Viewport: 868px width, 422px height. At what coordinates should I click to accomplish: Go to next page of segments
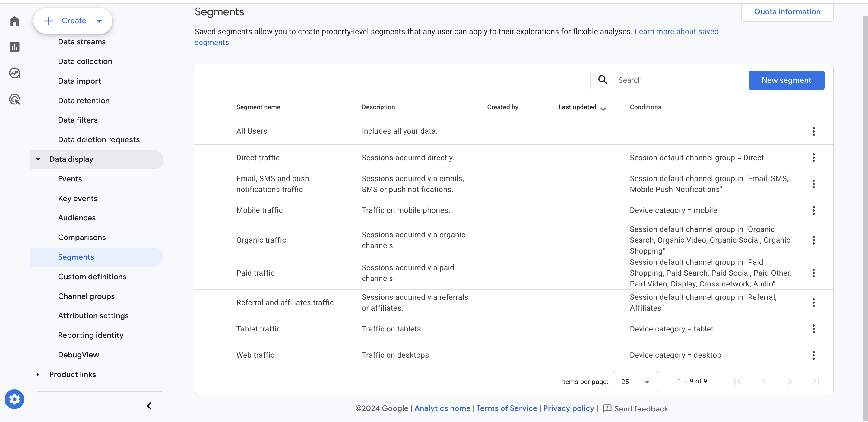tap(790, 381)
